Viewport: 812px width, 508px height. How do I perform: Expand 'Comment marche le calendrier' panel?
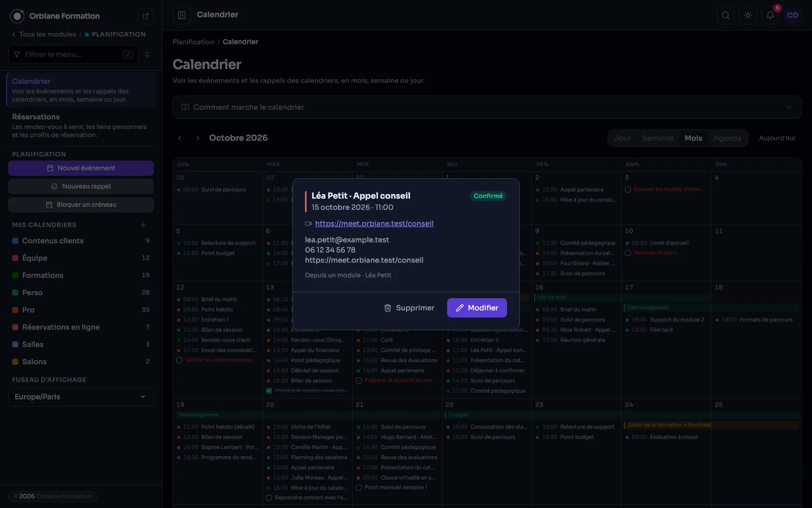487,107
